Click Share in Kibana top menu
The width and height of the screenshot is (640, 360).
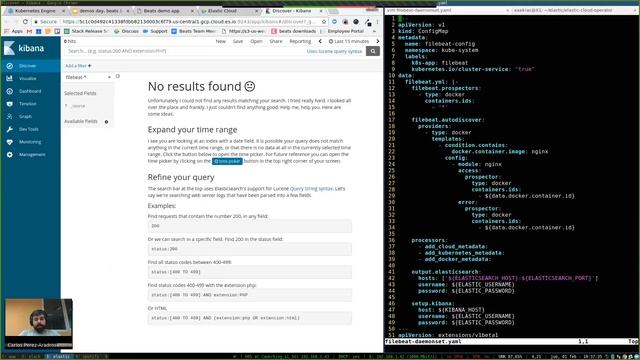click(276, 41)
